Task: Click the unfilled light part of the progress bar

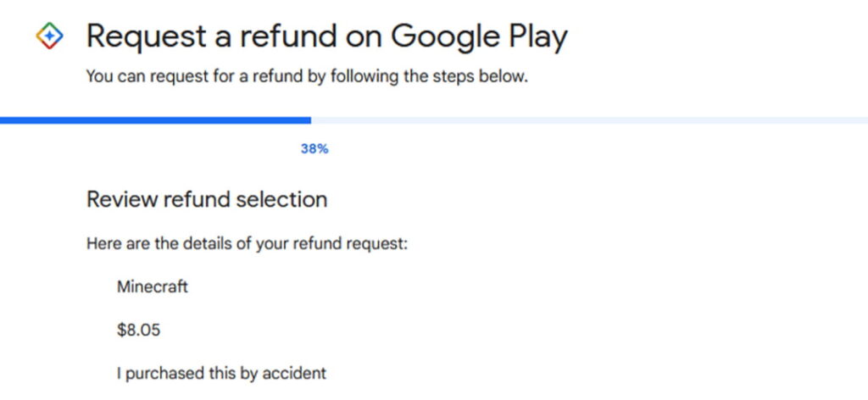Action: (585, 120)
